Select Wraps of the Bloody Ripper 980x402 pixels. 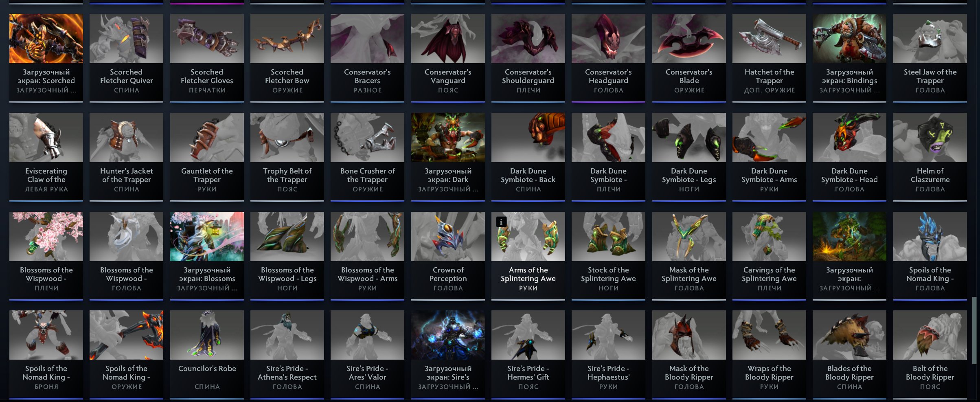point(769,354)
